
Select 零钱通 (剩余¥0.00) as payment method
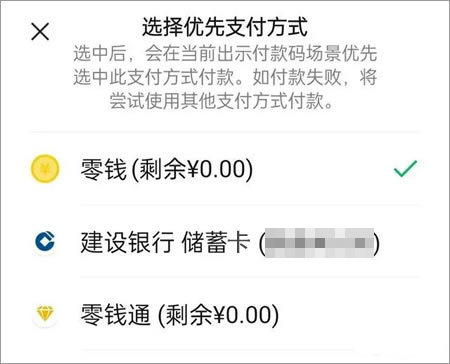pos(225,314)
